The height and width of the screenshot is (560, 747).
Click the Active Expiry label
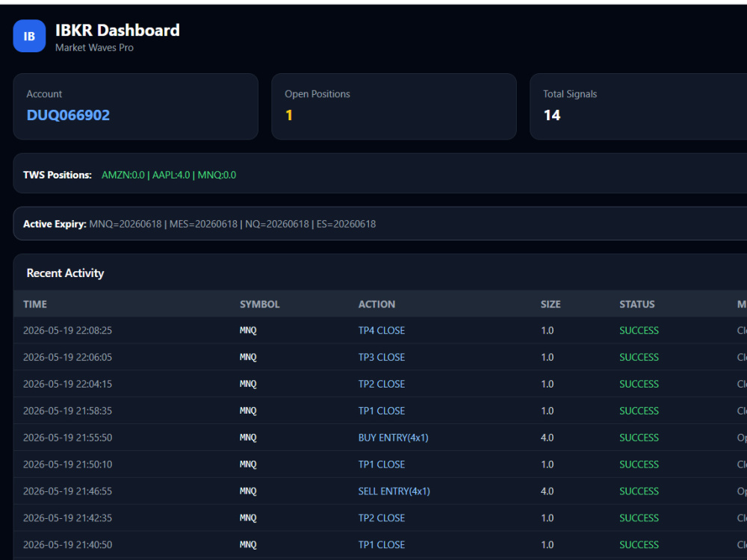55,224
